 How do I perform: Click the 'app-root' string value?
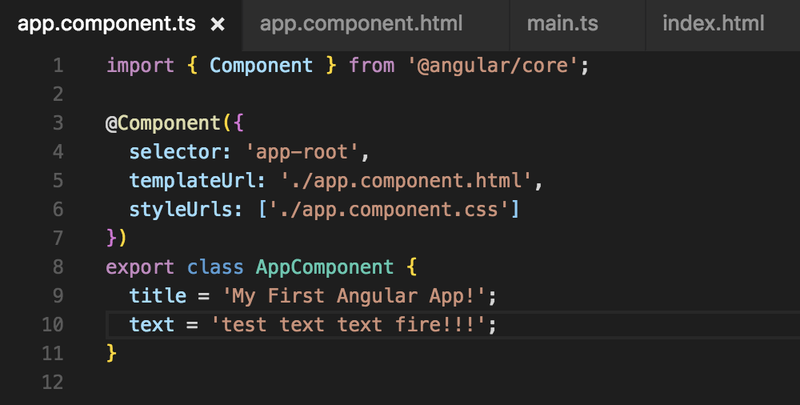click(x=302, y=152)
